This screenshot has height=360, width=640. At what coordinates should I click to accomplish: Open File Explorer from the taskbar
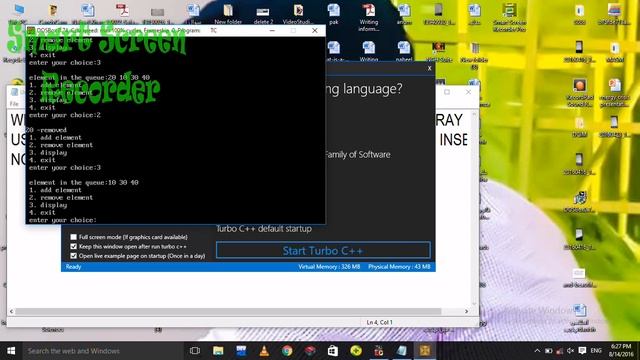(x=218, y=351)
